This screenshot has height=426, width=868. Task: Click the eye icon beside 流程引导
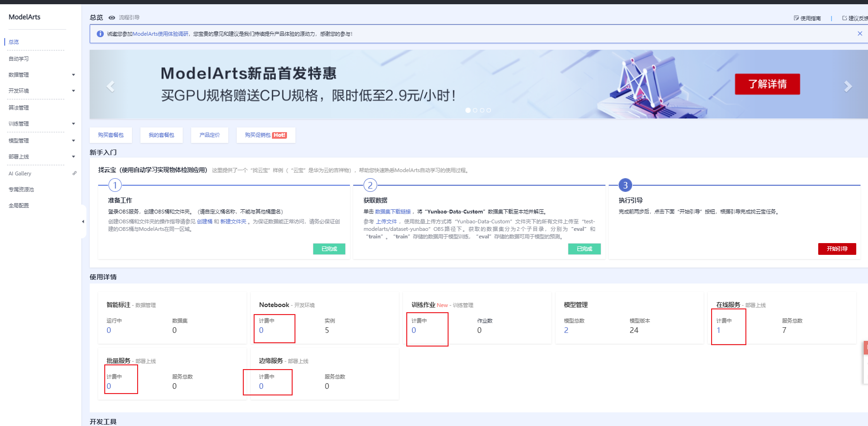(x=112, y=18)
